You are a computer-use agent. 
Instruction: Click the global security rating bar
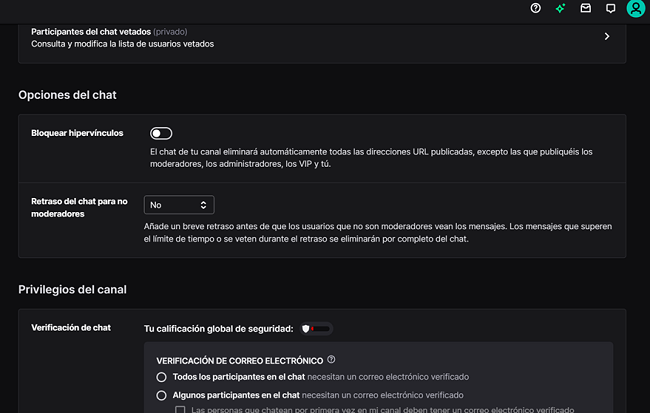321,328
